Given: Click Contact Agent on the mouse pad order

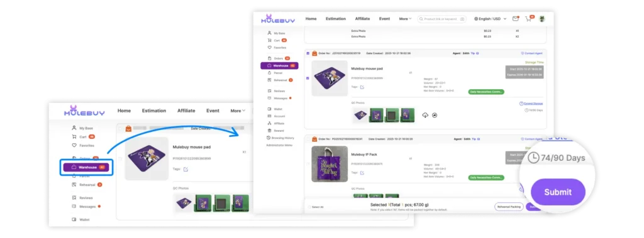Looking at the screenshot, I should coord(531,53).
